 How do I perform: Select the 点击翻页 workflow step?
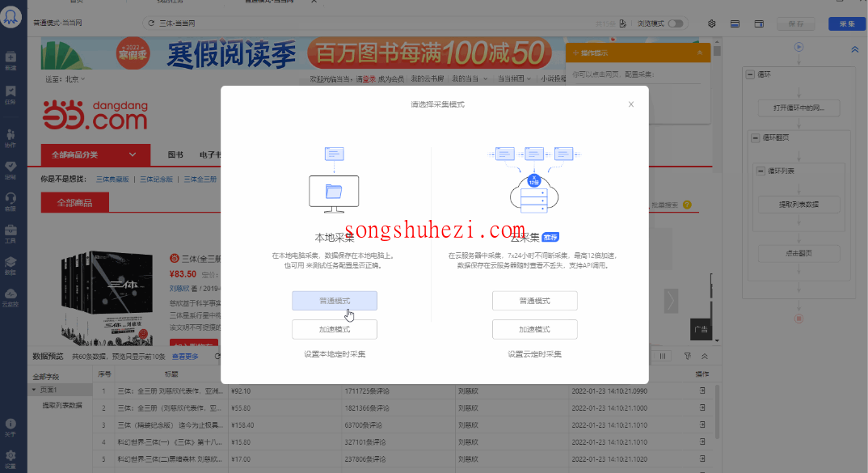pos(798,253)
